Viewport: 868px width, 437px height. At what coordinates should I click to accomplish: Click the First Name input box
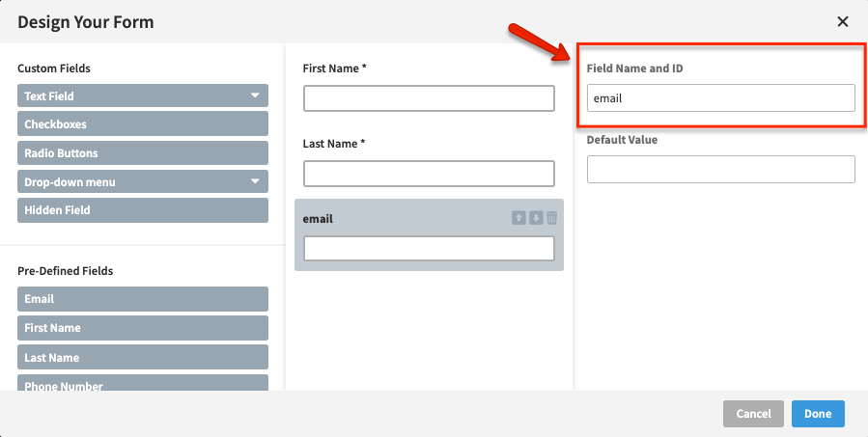tap(429, 98)
